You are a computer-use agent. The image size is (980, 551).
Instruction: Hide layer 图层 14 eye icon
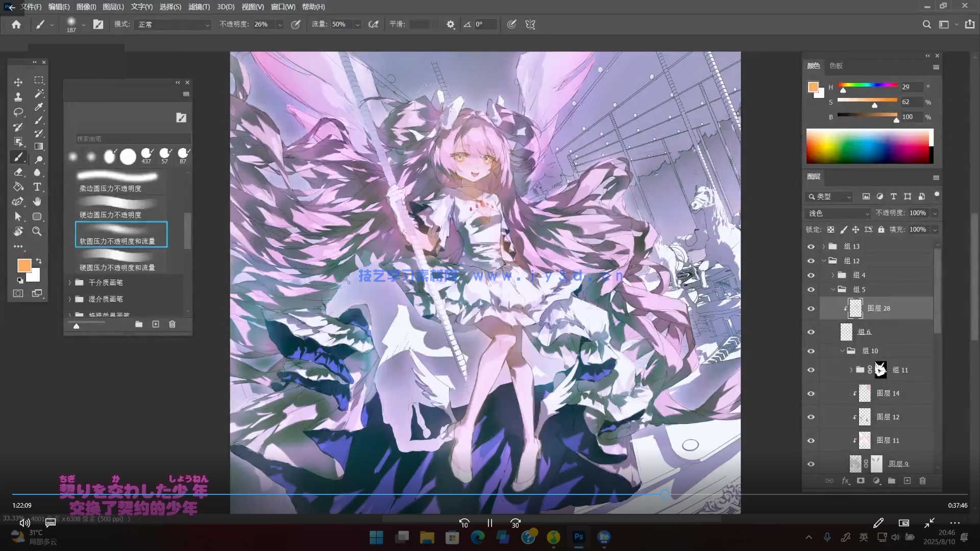click(811, 393)
